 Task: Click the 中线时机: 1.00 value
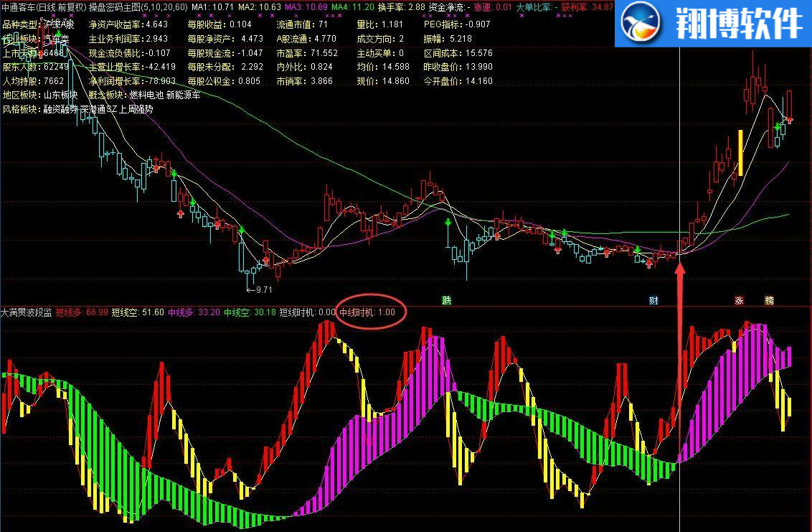coord(367,312)
